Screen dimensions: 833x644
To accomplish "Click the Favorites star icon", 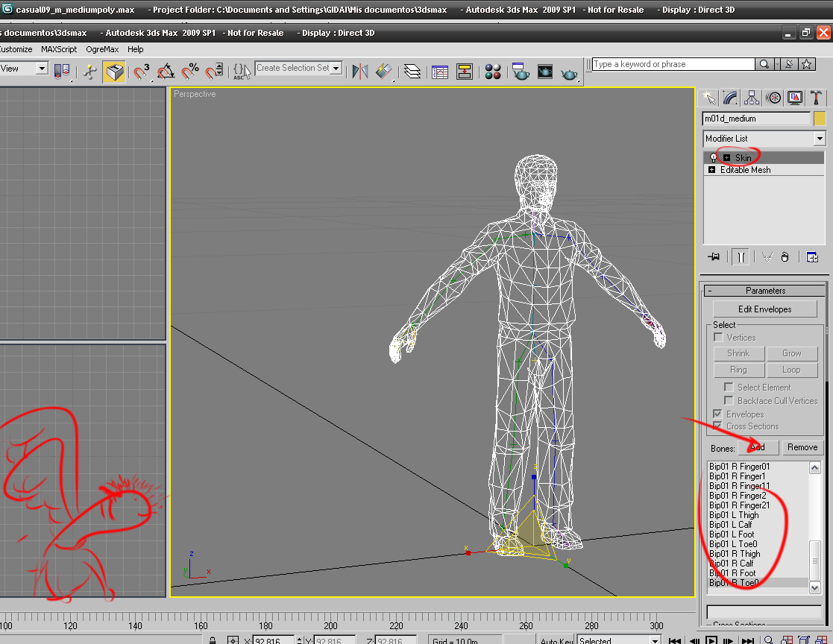I will tap(806, 64).
